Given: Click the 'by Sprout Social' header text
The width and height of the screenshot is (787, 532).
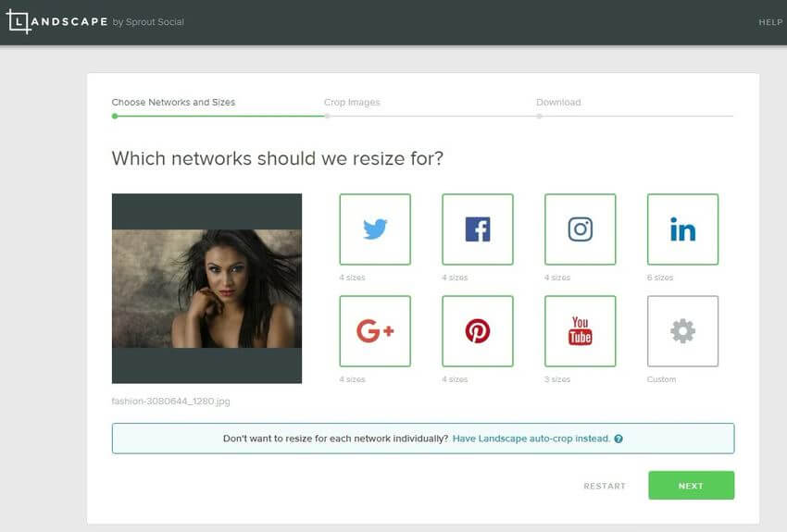Looking at the screenshot, I should coord(148,22).
